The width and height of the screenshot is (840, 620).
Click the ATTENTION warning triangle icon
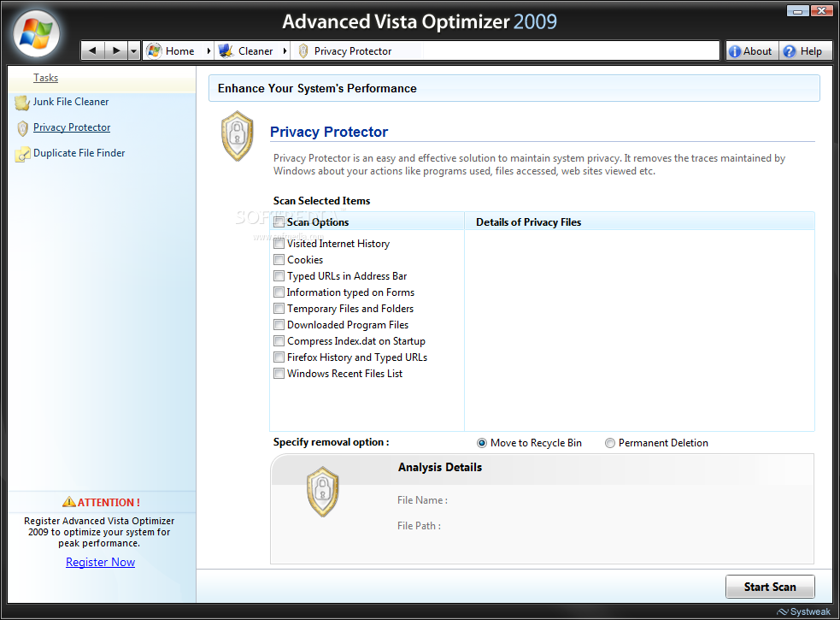[x=69, y=502]
